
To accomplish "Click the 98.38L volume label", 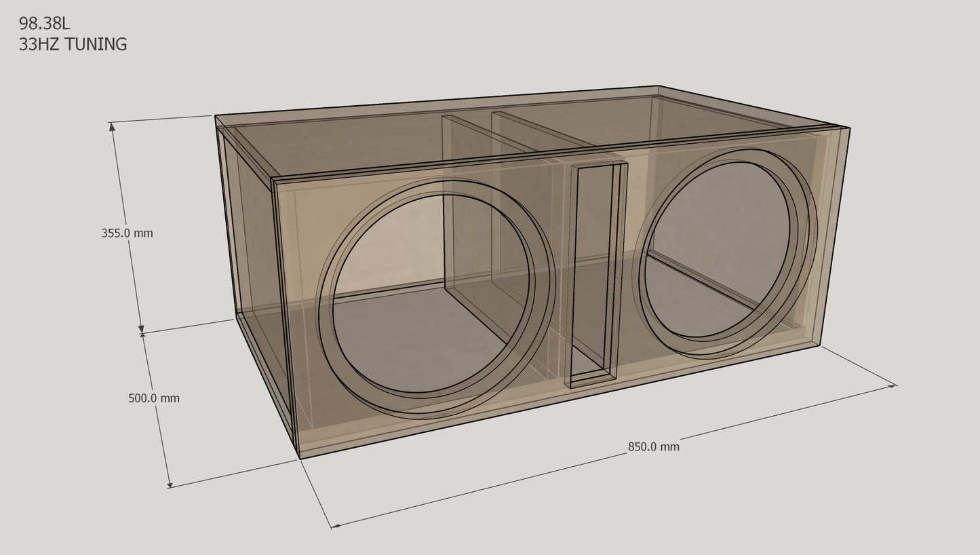I will (x=43, y=23).
